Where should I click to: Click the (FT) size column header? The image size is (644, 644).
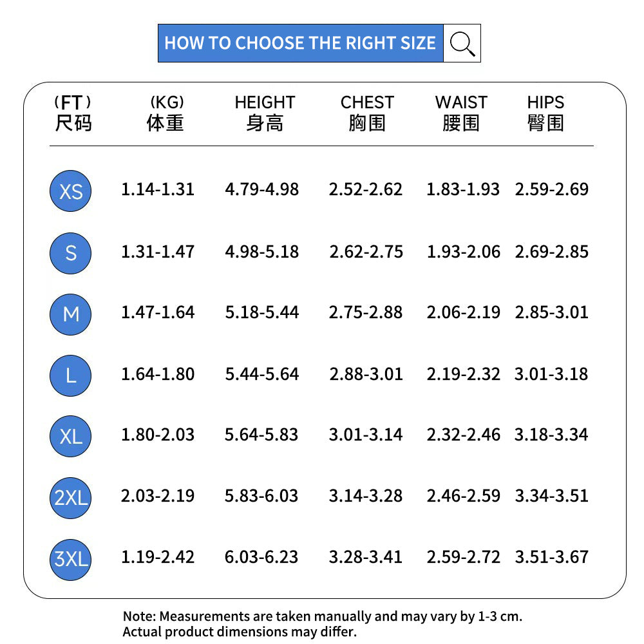73,113
